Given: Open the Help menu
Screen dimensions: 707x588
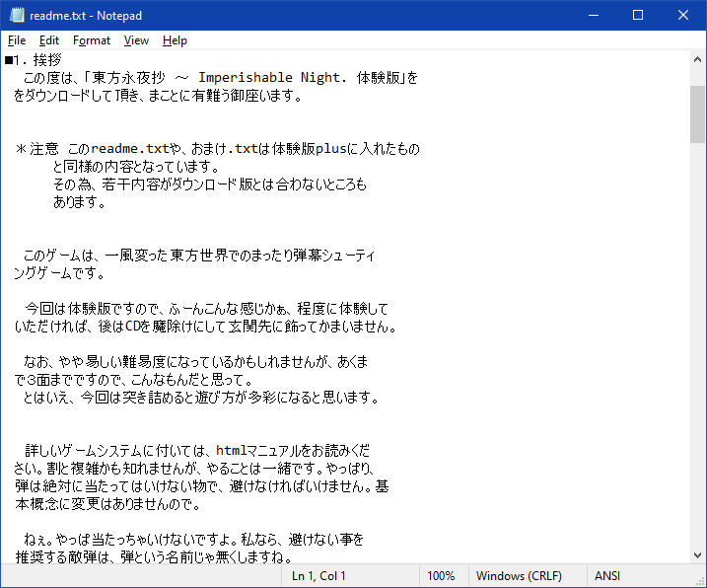Looking at the screenshot, I should click(175, 40).
